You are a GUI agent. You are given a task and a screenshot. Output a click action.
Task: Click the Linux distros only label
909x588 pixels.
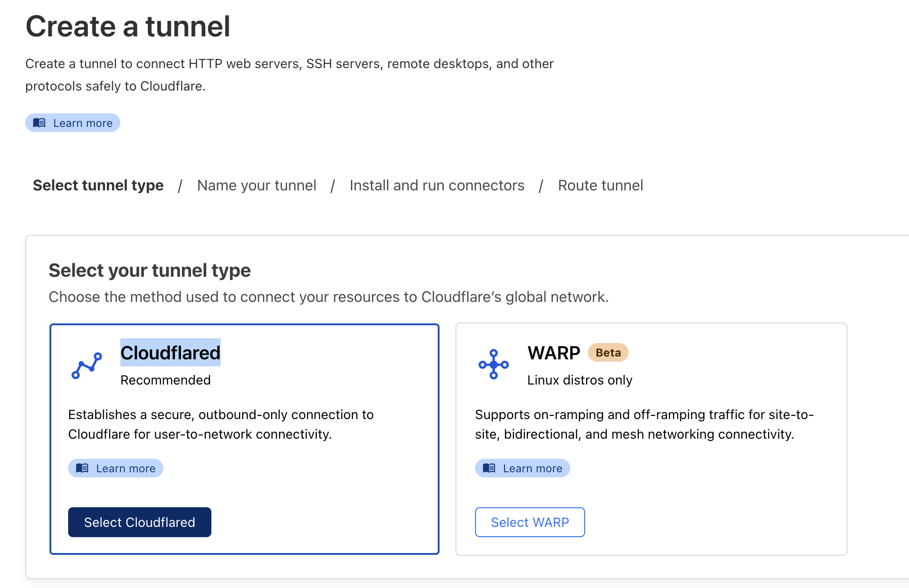click(x=580, y=380)
